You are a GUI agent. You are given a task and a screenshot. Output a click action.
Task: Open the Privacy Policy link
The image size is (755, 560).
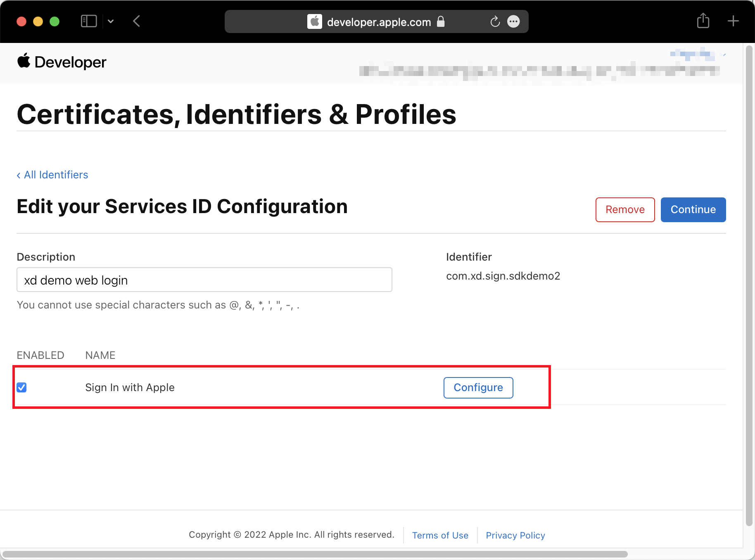point(515,535)
